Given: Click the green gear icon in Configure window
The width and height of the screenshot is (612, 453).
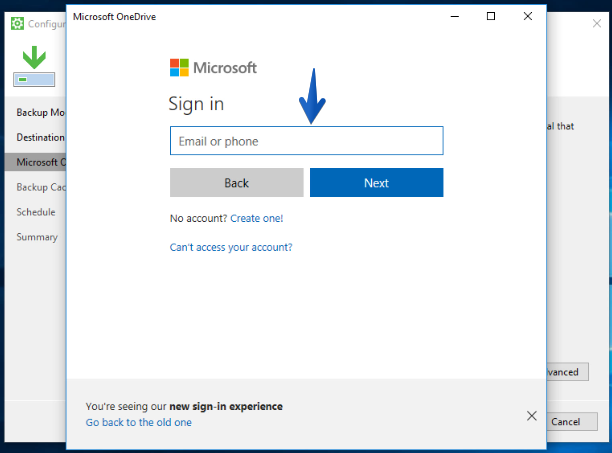Looking at the screenshot, I should (17, 24).
